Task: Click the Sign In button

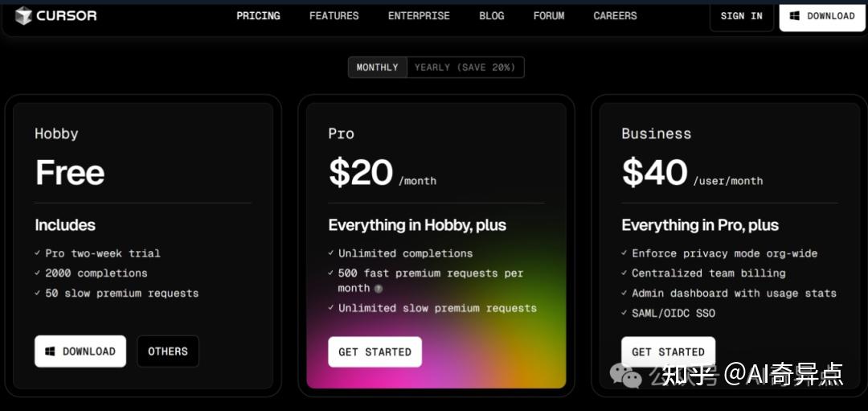Action: tap(741, 16)
